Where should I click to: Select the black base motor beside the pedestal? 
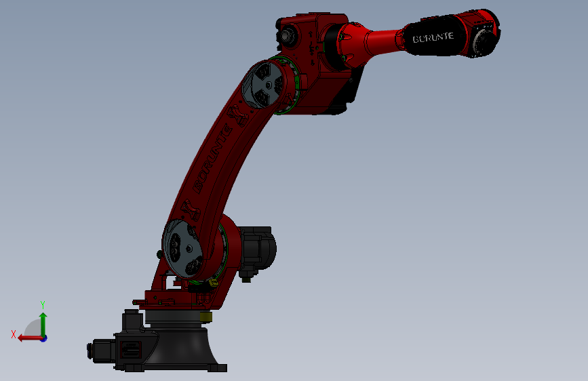(102, 350)
